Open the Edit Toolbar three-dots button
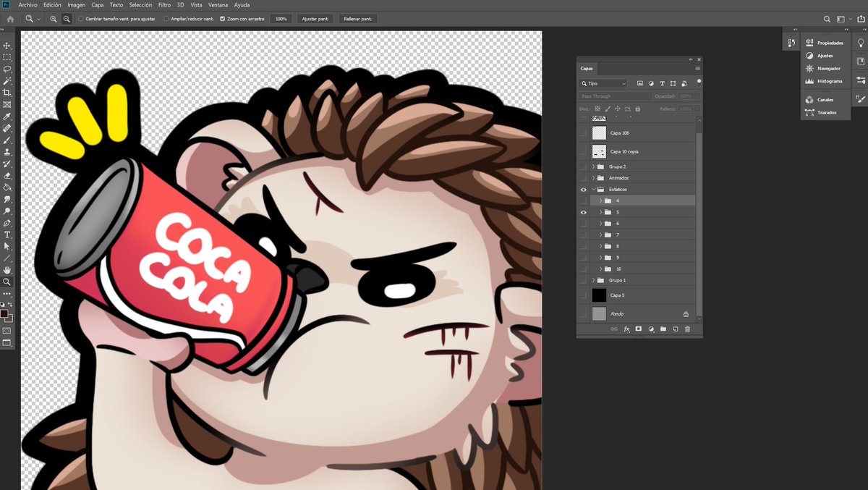Screen dimensions: 868x490 click(7, 294)
